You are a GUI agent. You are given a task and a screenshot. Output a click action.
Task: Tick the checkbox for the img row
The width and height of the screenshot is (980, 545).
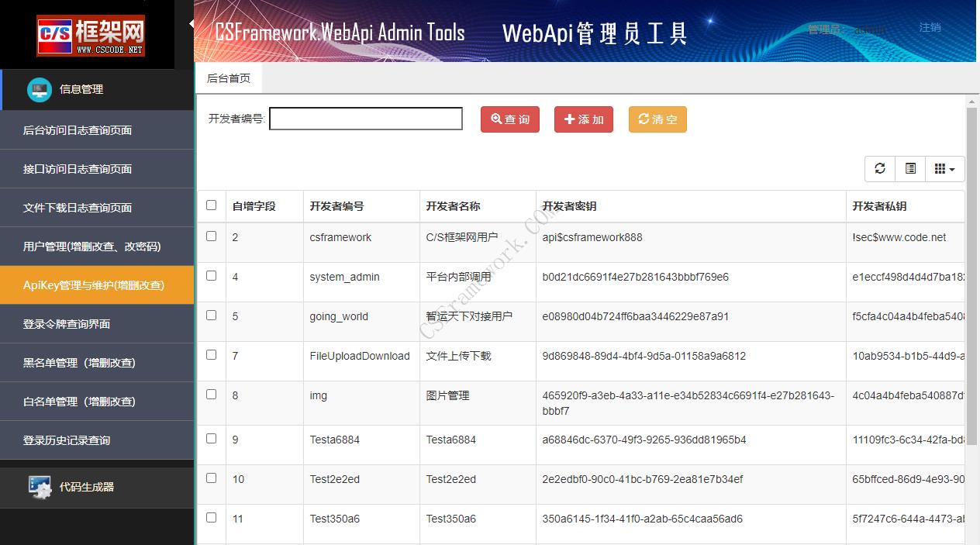tap(211, 395)
